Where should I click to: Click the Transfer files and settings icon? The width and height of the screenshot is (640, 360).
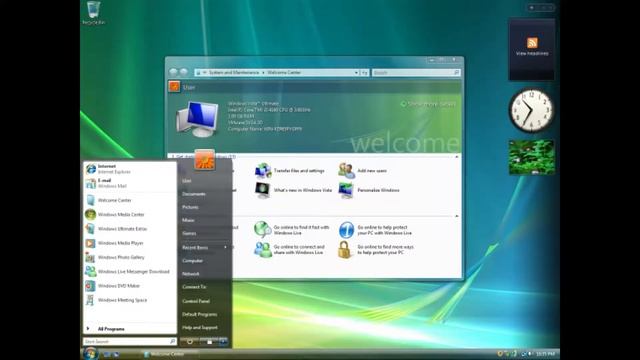pos(263,171)
